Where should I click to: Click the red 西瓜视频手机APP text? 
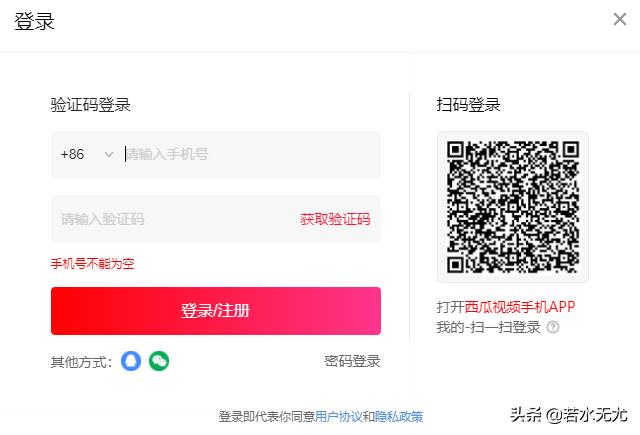tap(520, 307)
